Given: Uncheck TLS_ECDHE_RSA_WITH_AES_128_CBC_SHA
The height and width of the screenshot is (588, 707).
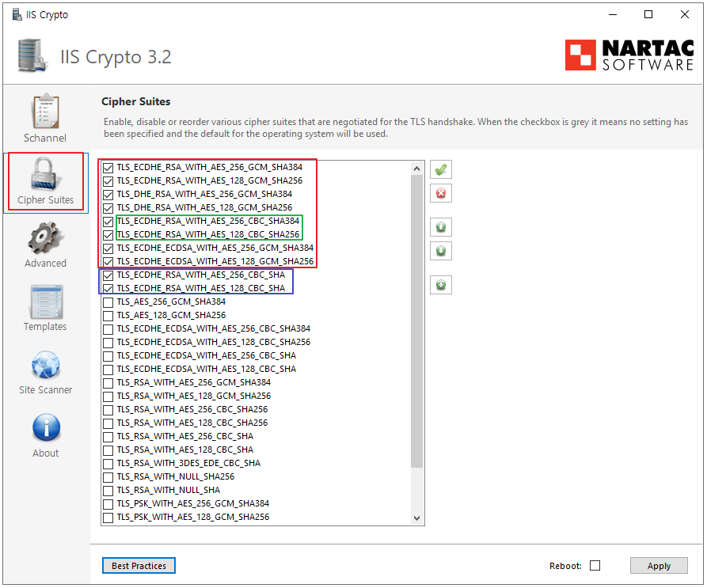Looking at the screenshot, I should tap(108, 289).
